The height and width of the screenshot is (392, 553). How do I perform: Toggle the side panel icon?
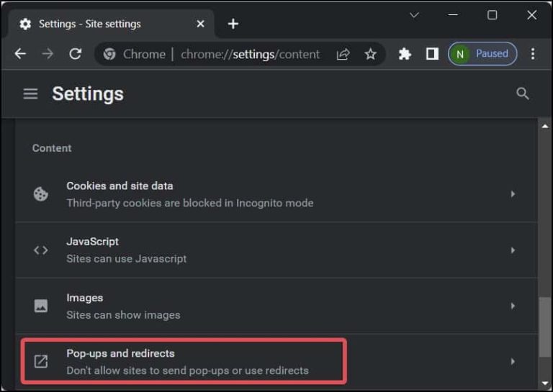(x=432, y=54)
